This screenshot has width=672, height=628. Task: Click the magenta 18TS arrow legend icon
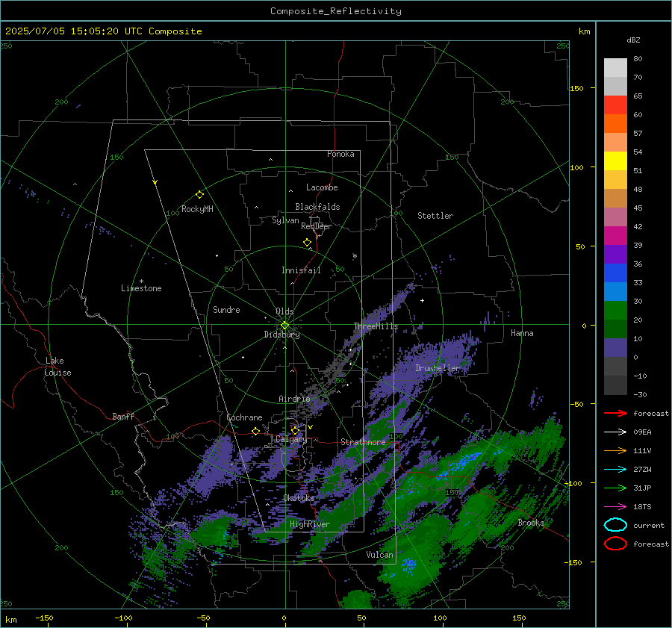tap(615, 507)
